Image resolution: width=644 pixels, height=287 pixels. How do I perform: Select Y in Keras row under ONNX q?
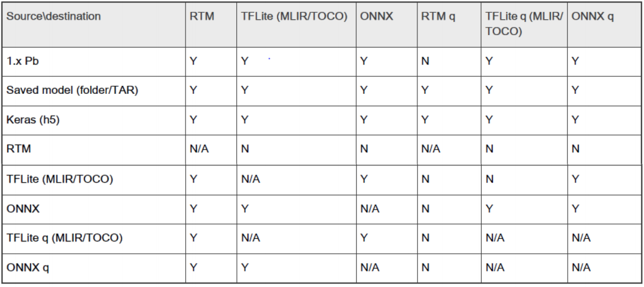[575, 120]
